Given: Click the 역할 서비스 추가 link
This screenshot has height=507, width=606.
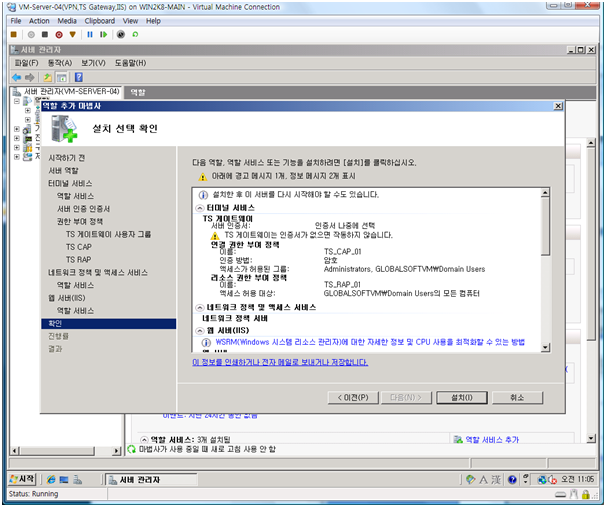Looking at the screenshot, I should [x=492, y=440].
